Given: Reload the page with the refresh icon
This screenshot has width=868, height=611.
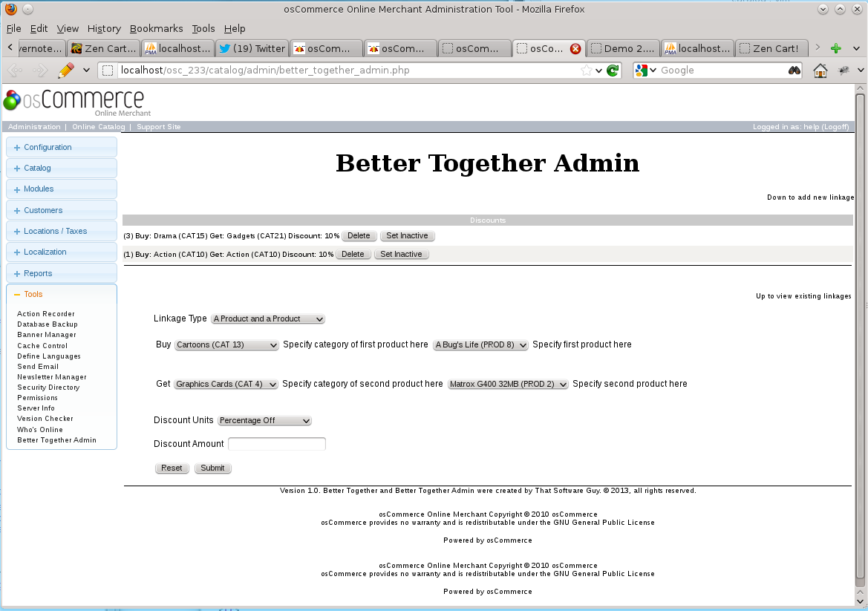Looking at the screenshot, I should (x=612, y=71).
